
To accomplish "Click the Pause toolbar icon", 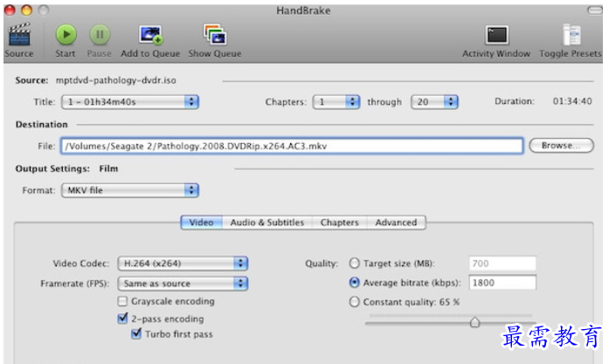I will (x=100, y=35).
